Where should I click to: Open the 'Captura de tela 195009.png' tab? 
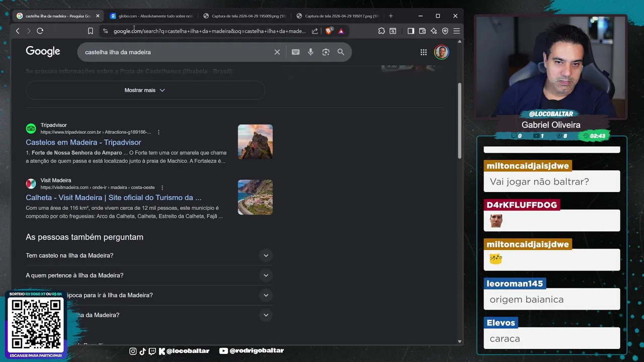[x=245, y=16]
